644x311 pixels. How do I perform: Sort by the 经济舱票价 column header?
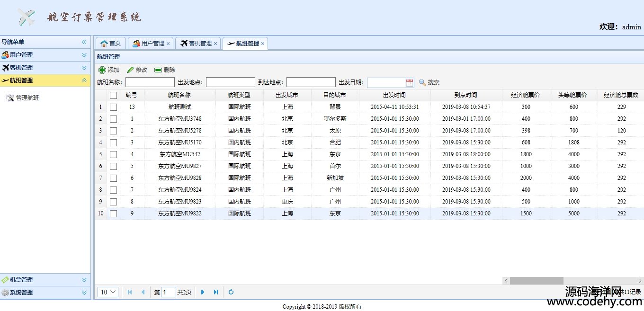pos(526,95)
